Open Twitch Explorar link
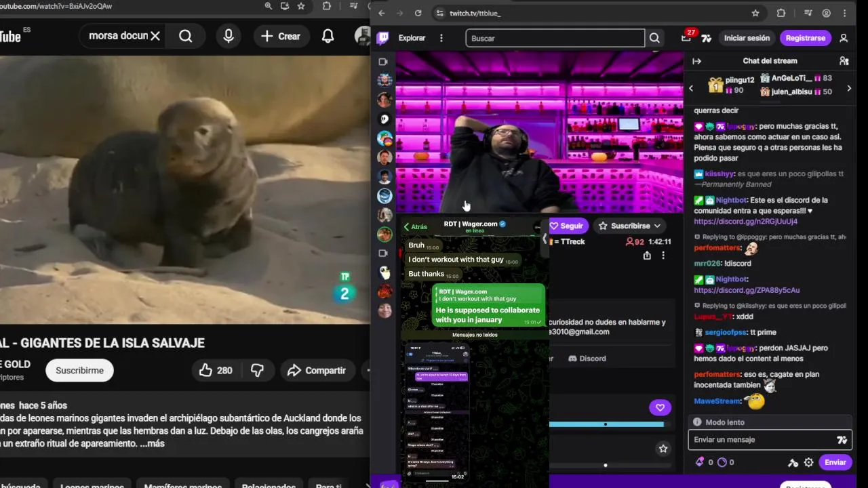The width and height of the screenshot is (868, 488). (412, 38)
